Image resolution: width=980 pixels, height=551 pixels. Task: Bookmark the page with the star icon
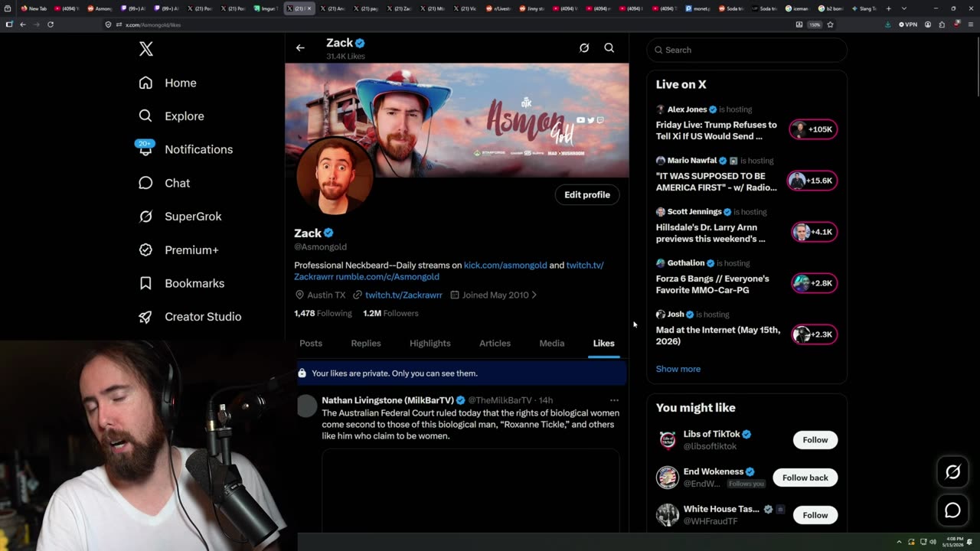[830, 24]
